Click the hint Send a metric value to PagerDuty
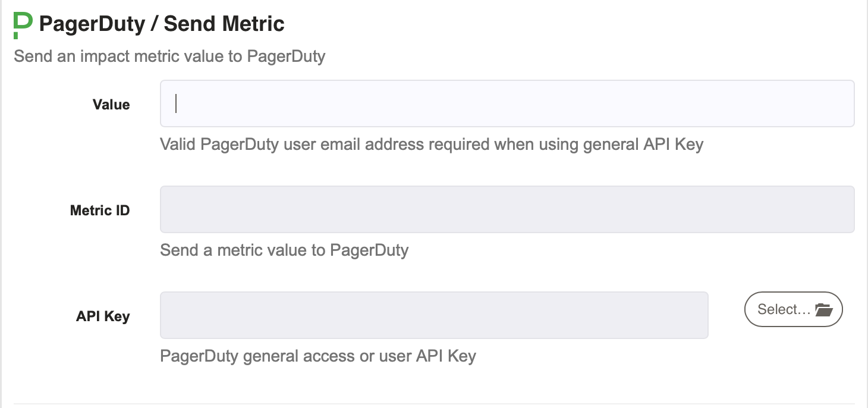 pyautogui.click(x=284, y=250)
